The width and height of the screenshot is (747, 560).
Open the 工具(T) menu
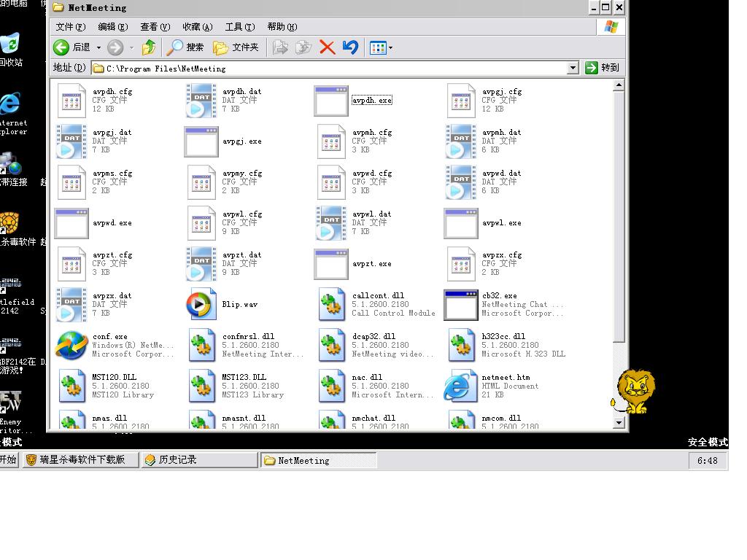pos(239,27)
